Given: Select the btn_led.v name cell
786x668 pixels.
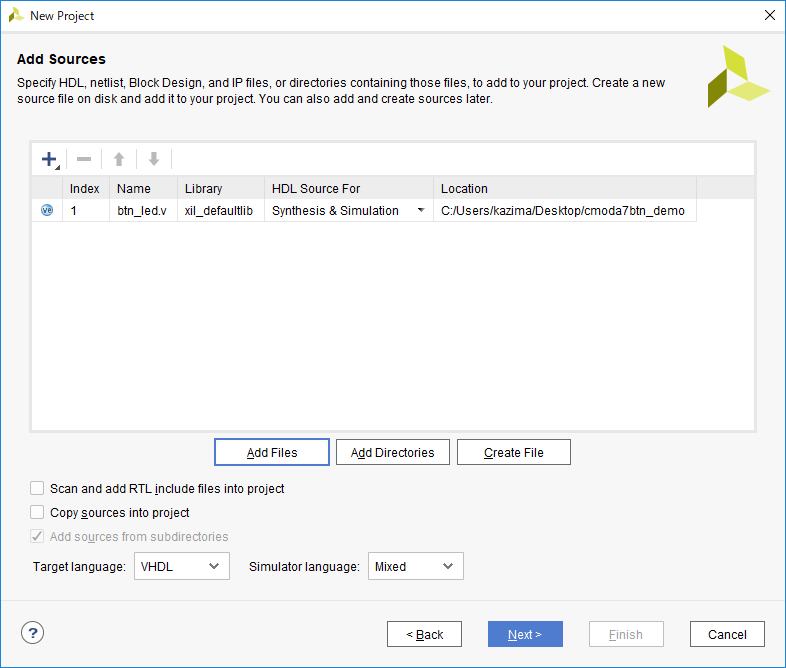Looking at the screenshot, I should 143,210.
